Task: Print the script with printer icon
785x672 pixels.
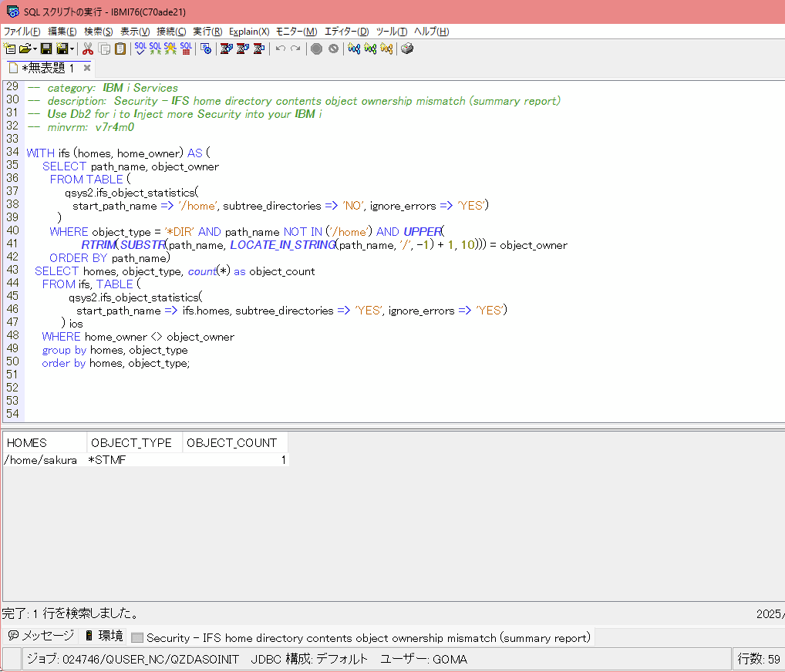Action: click(x=407, y=49)
